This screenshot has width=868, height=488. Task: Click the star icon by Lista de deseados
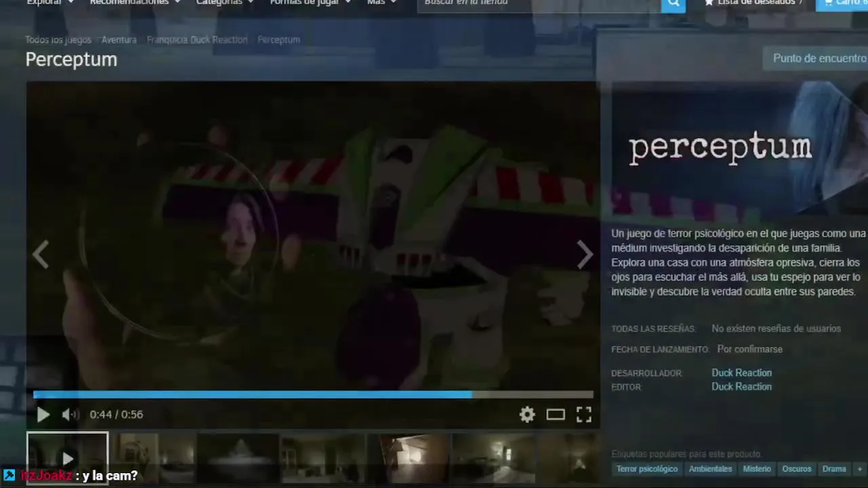pyautogui.click(x=709, y=3)
